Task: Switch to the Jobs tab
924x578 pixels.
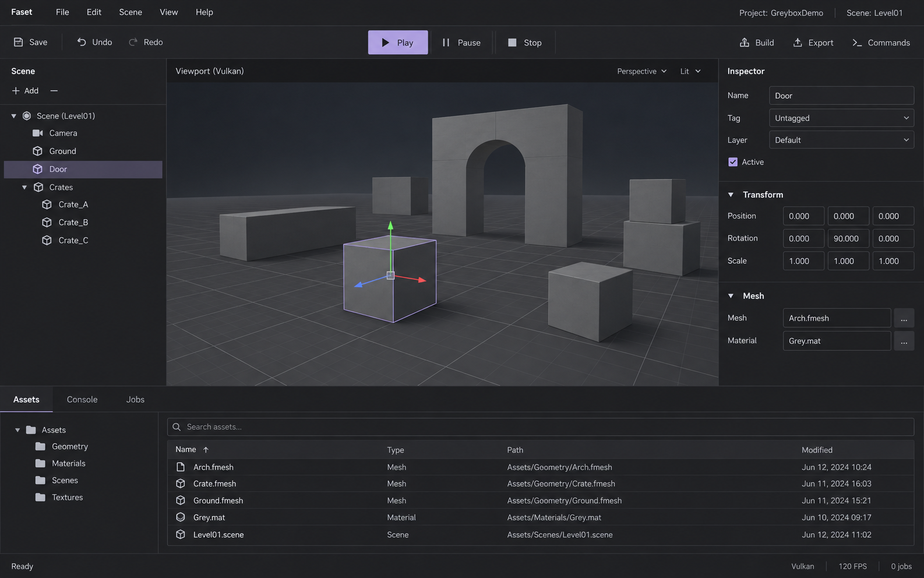Action: pos(135,400)
